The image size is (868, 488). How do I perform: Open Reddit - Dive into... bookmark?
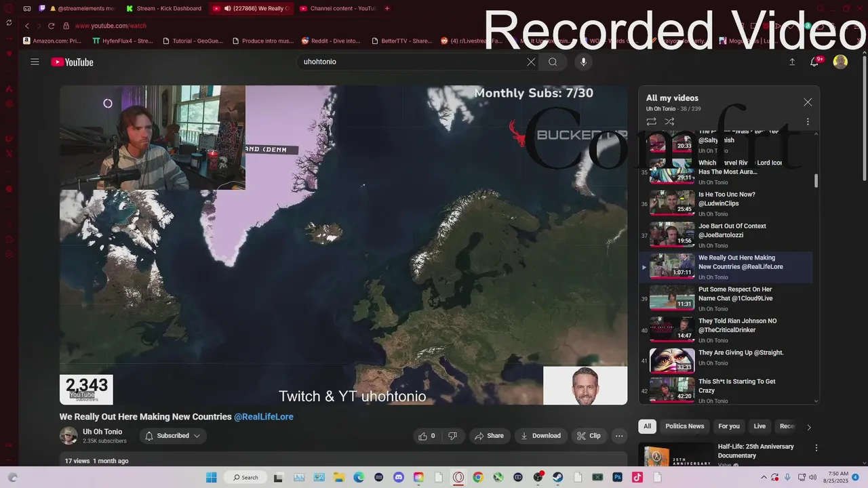331,41
